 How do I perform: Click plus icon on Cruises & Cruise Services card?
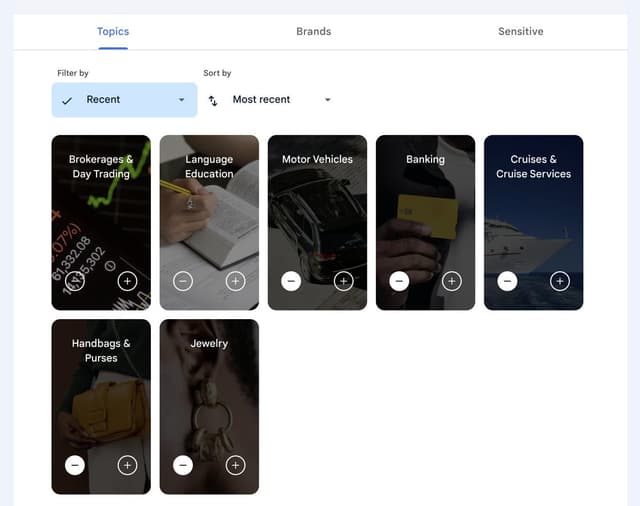559,281
